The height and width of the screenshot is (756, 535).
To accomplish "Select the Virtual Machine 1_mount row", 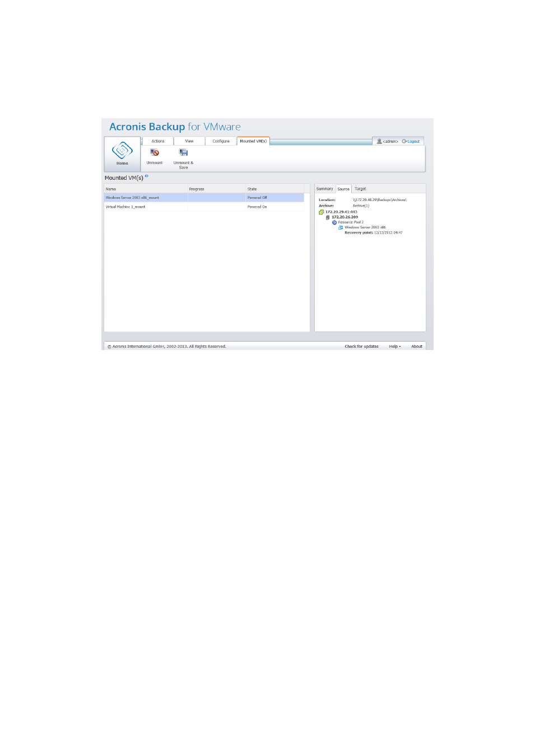I will pyautogui.click(x=204, y=207).
